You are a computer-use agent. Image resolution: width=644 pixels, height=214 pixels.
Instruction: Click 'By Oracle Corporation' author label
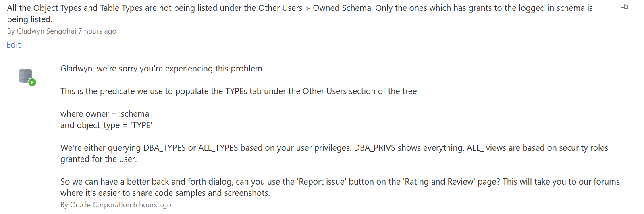(x=96, y=205)
